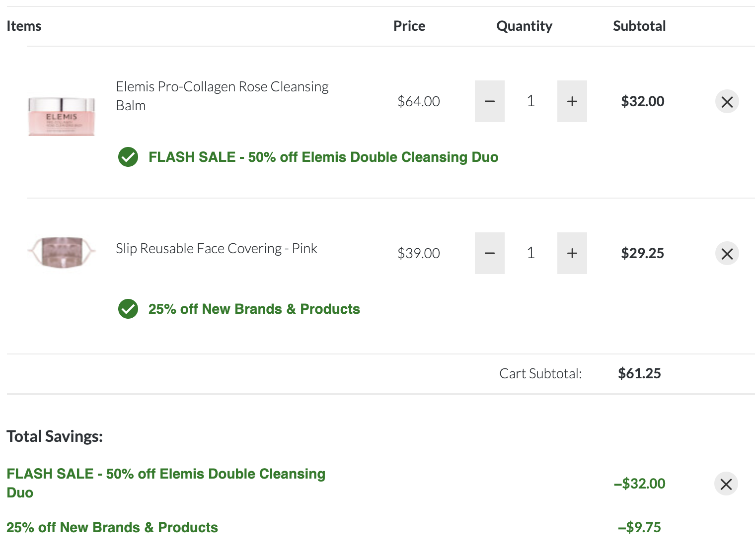Viewport: 756px width, 560px height.
Task: Click the quantity value for Slip face covering
Action: pyautogui.click(x=530, y=253)
